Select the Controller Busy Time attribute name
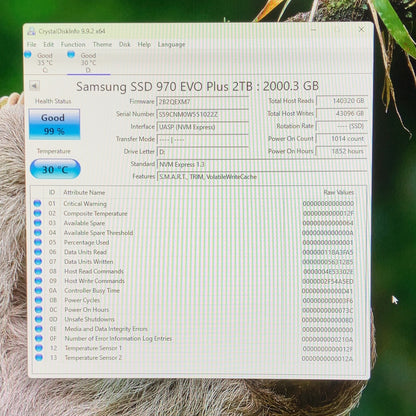Image resolution: width=416 pixels, height=416 pixels. (92, 291)
